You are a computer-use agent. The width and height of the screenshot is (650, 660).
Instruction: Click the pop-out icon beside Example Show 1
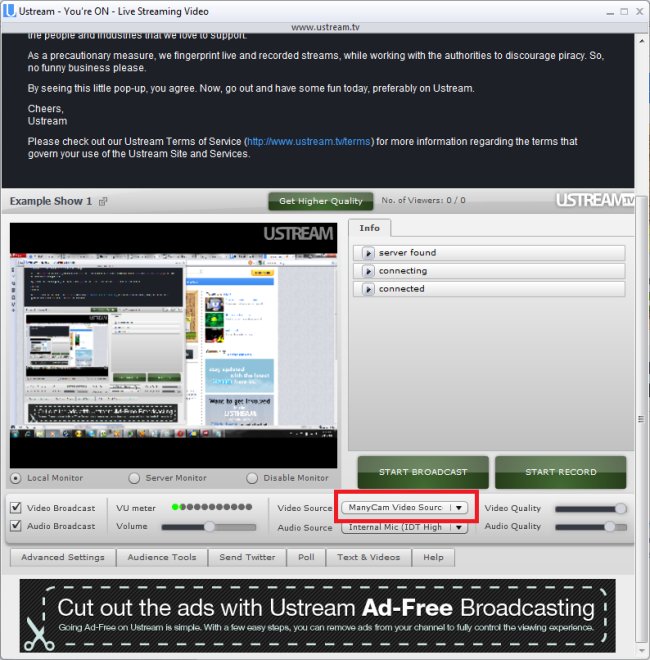(103, 202)
